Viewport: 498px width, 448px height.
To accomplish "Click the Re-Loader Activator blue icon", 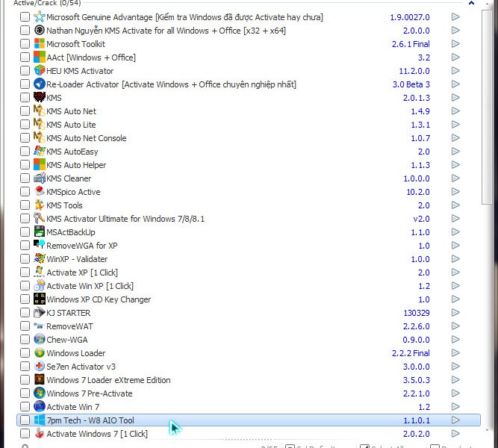I will (x=40, y=84).
